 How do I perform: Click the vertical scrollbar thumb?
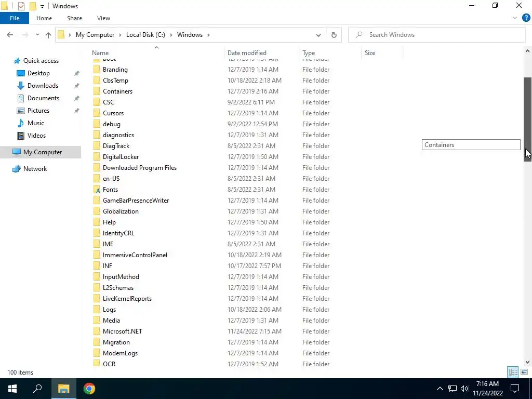pos(527,119)
